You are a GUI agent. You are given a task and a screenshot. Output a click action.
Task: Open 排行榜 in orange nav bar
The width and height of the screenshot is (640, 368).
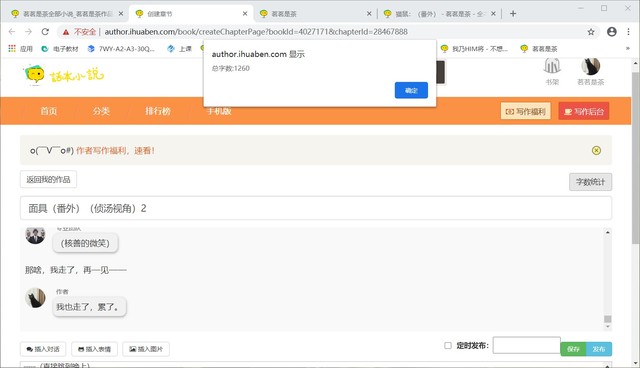click(x=158, y=111)
